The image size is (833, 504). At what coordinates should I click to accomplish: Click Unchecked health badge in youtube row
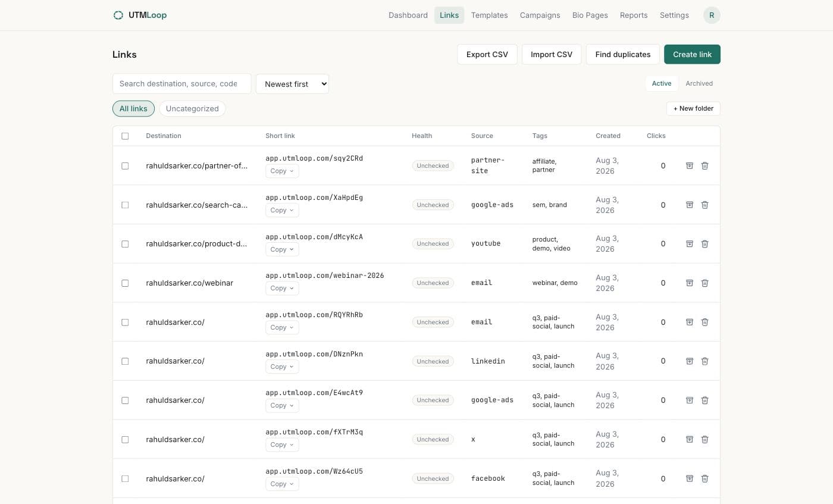pyautogui.click(x=433, y=243)
